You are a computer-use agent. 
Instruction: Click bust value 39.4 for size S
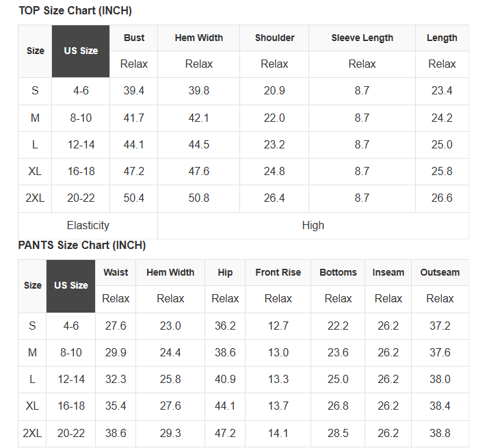(x=134, y=91)
